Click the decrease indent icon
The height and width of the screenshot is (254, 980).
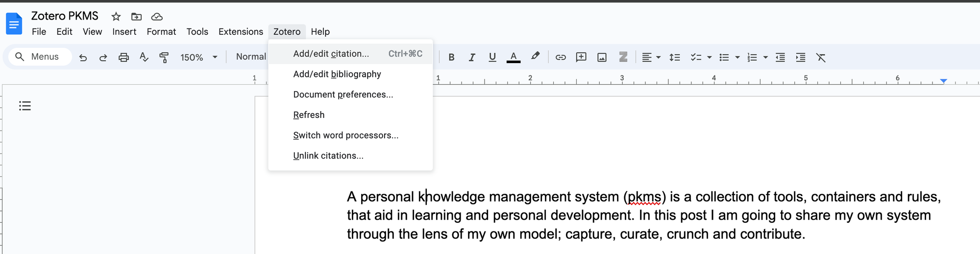point(780,57)
